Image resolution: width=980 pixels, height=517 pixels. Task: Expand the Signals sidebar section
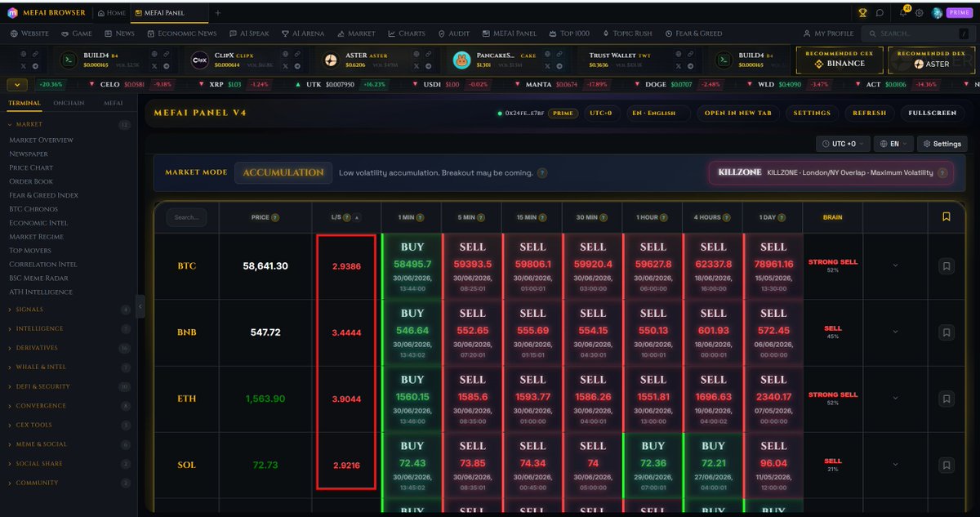coord(69,310)
